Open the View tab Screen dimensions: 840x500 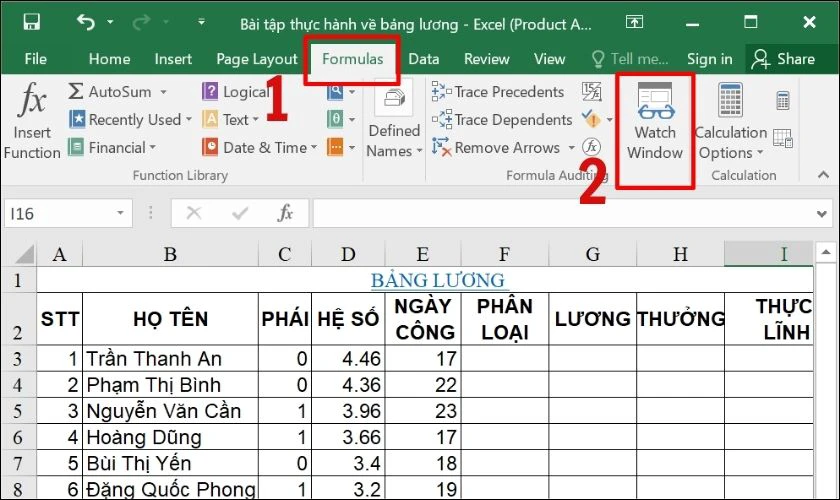click(549, 59)
